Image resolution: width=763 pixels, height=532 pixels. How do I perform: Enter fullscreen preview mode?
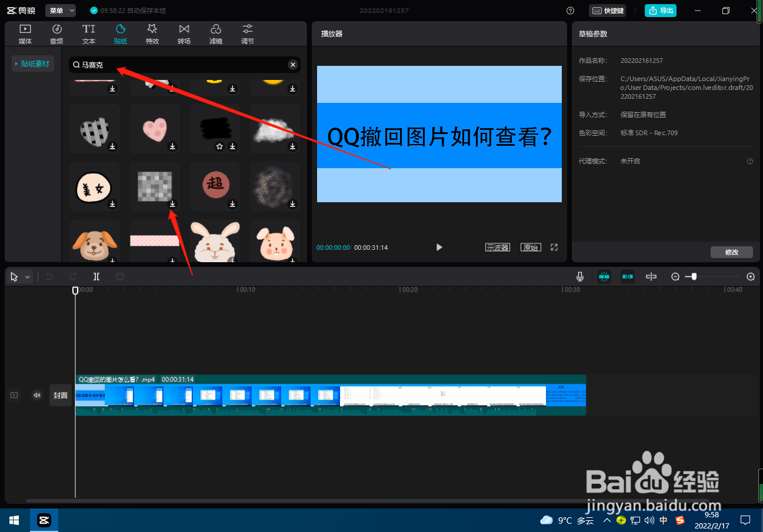pos(554,247)
